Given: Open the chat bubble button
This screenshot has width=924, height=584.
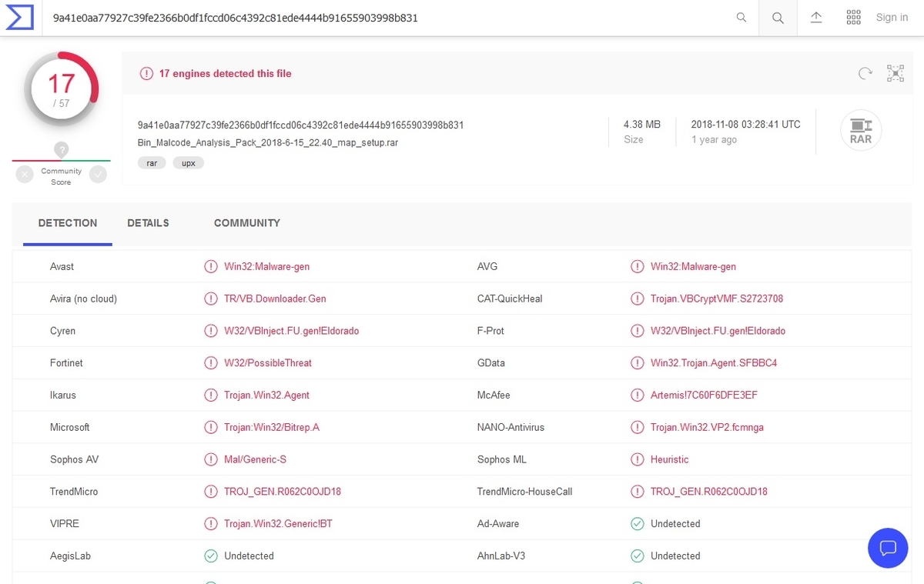Looking at the screenshot, I should [888, 548].
